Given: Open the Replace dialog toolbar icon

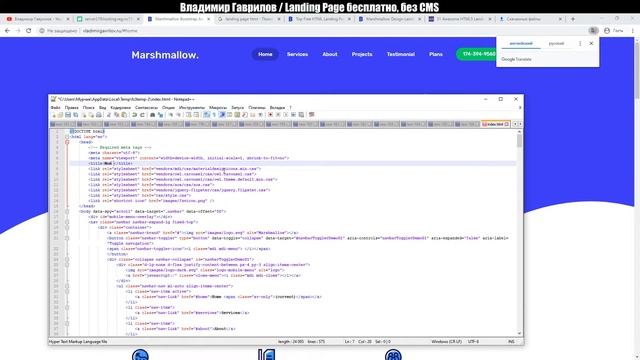Looking at the screenshot, I should [160, 115].
